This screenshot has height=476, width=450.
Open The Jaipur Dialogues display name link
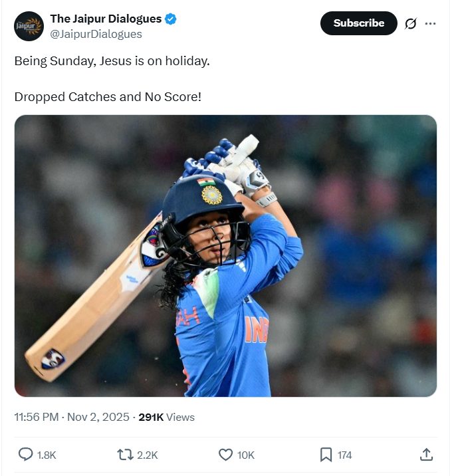106,19
